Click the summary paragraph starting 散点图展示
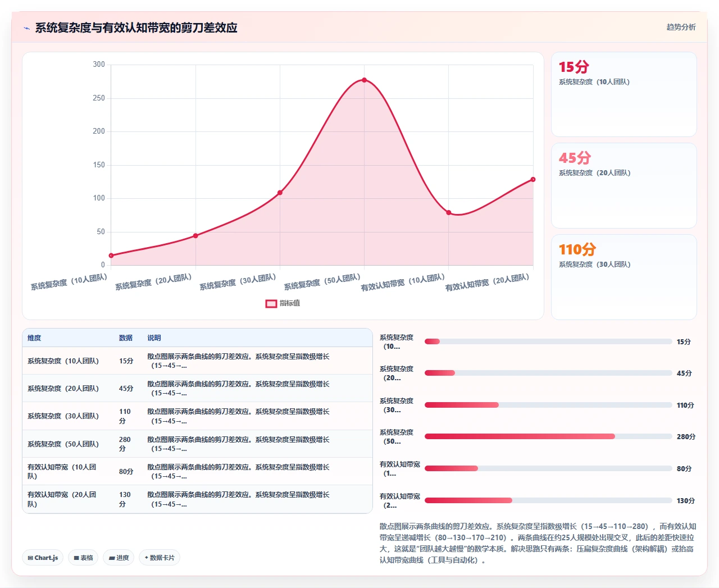719x588 pixels. click(538, 543)
